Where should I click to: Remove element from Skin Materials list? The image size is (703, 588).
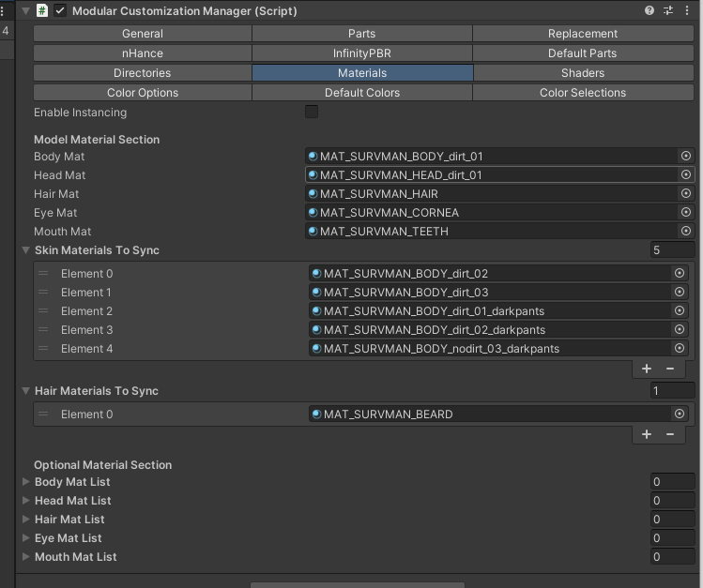[670, 369]
